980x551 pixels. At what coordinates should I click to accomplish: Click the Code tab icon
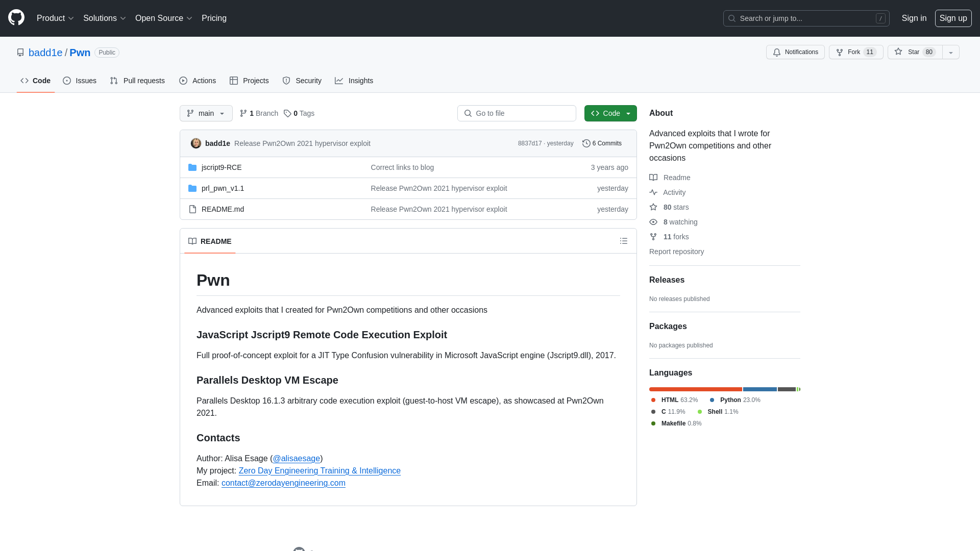coord(24,81)
